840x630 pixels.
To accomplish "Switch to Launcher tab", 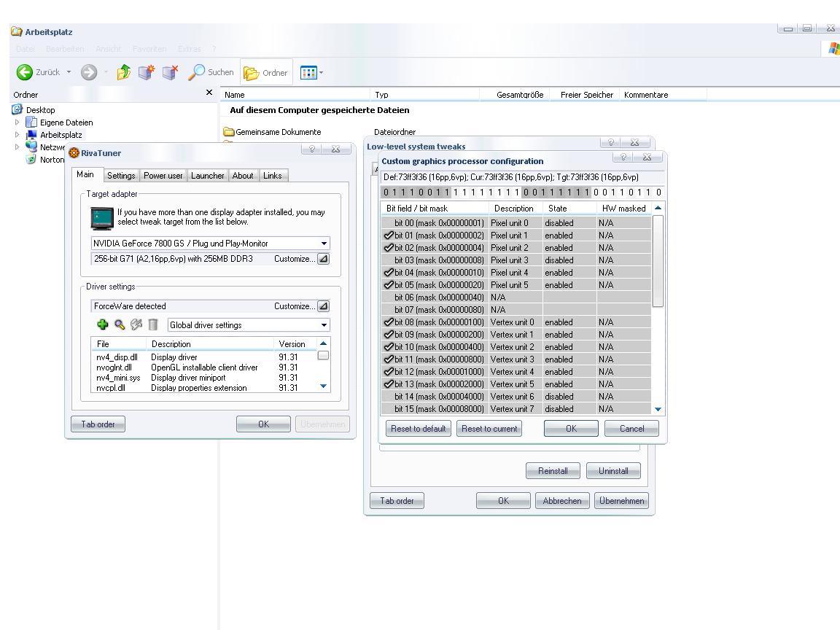I will (x=207, y=176).
